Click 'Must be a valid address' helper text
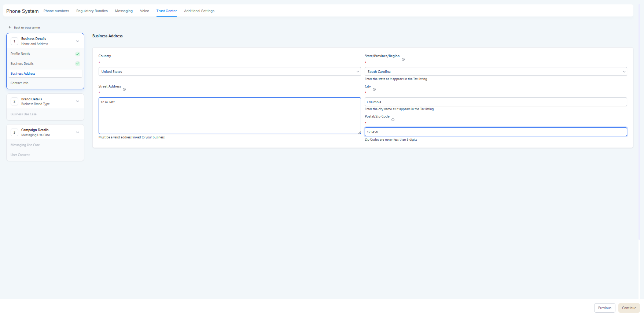 (x=132, y=137)
